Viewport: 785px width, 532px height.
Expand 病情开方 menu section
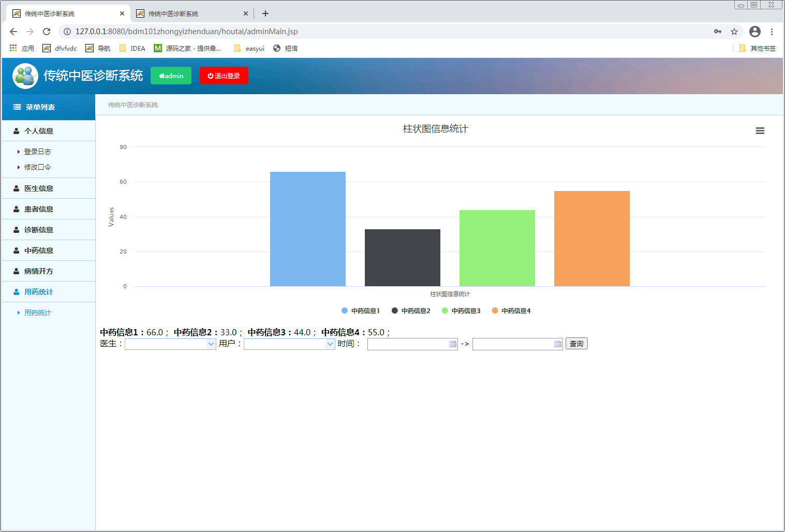(x=49, y=271)
